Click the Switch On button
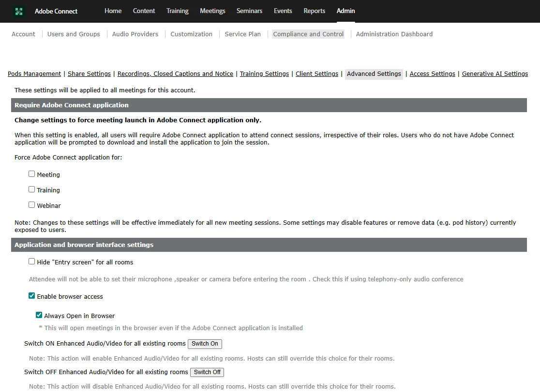Screen dimensions: 540x392 pos(205,344)
